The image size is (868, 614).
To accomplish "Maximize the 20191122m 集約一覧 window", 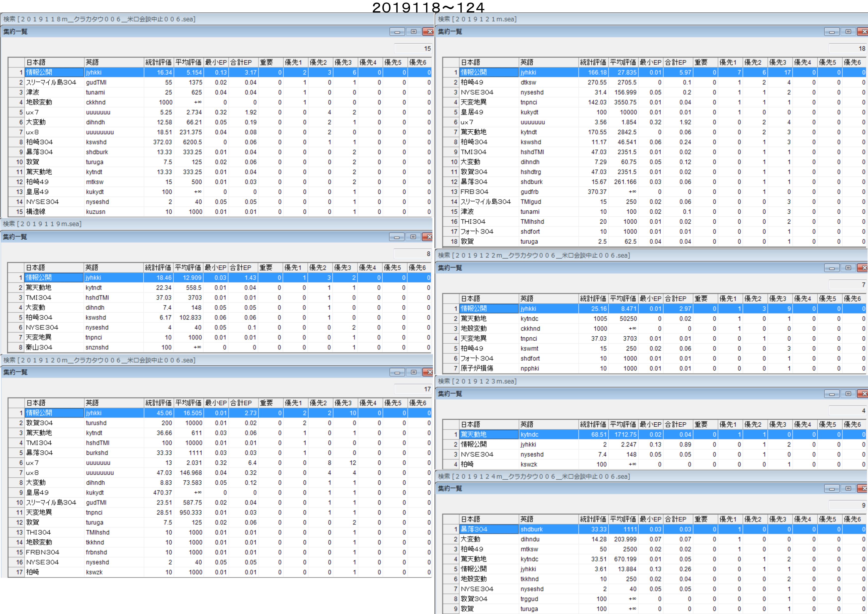I will click(848, 268).
